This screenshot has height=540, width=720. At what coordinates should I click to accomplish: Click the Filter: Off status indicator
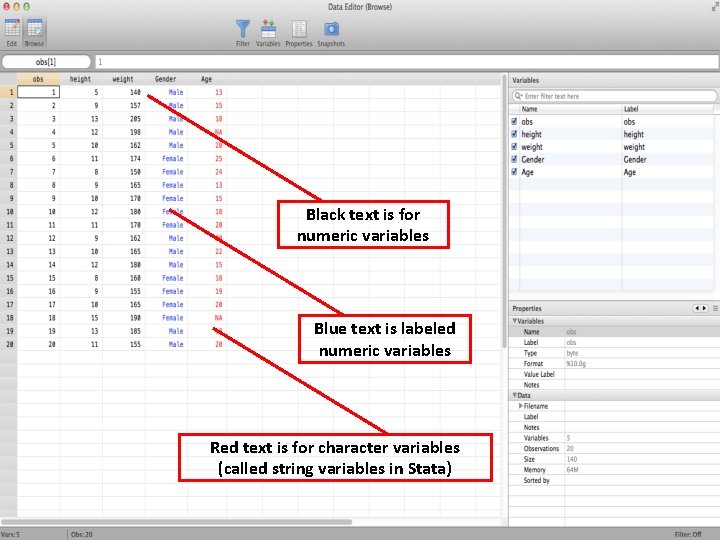(687, 534)
